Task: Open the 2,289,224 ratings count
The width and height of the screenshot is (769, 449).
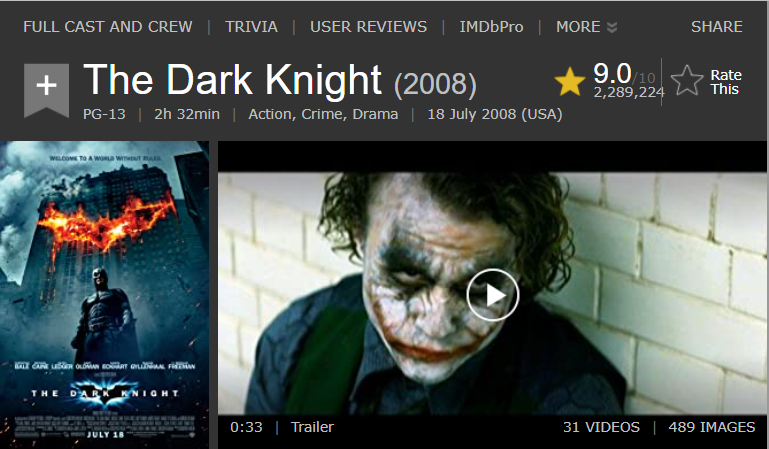Action: pyautogui.click(x=629, y=92)
